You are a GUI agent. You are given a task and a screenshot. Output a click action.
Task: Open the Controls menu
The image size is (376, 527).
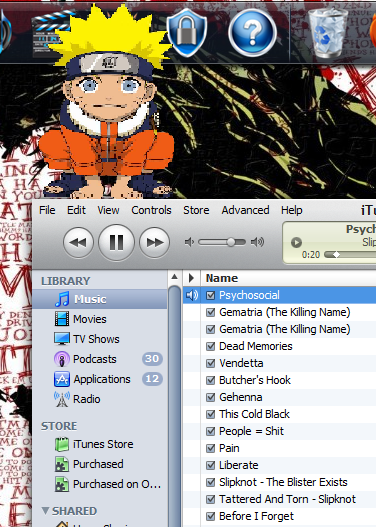[x=151, y=210]
